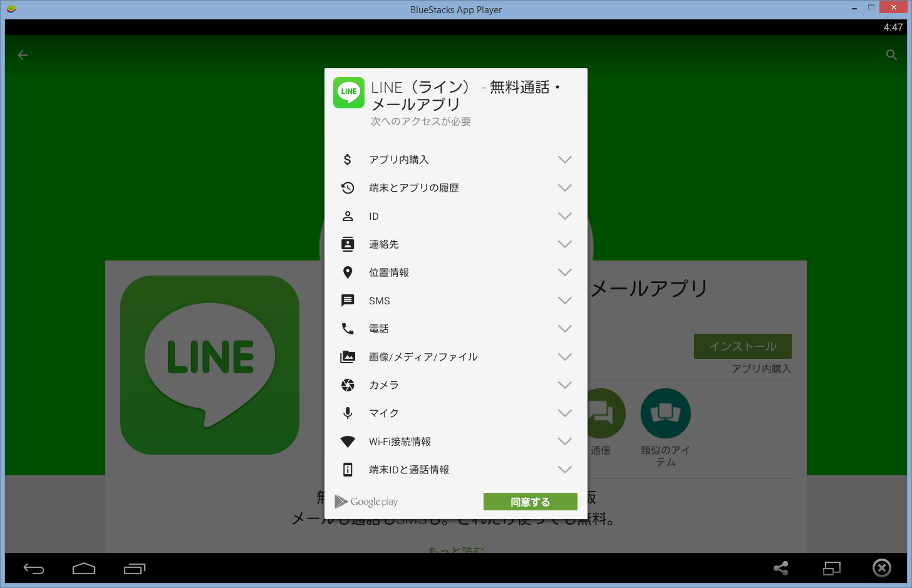Click the 画像/メディア/ファイル label
The image size is (912, 588).
tap(423, 357)
